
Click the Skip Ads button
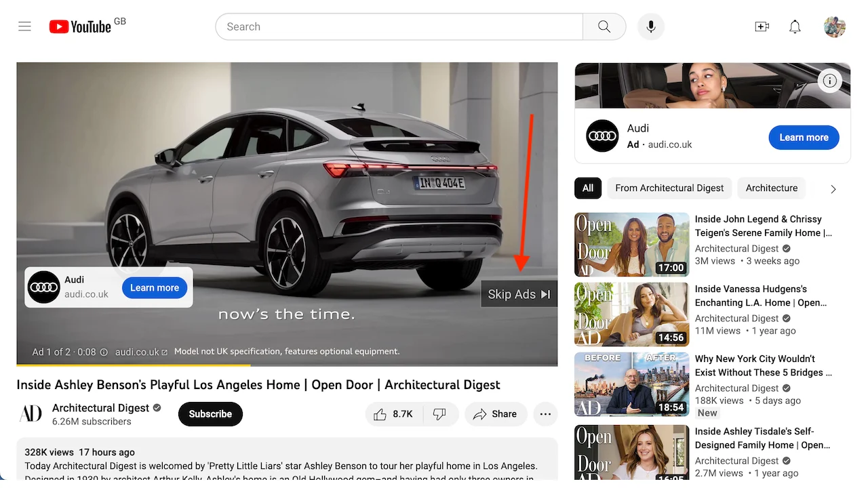(519, 294)
